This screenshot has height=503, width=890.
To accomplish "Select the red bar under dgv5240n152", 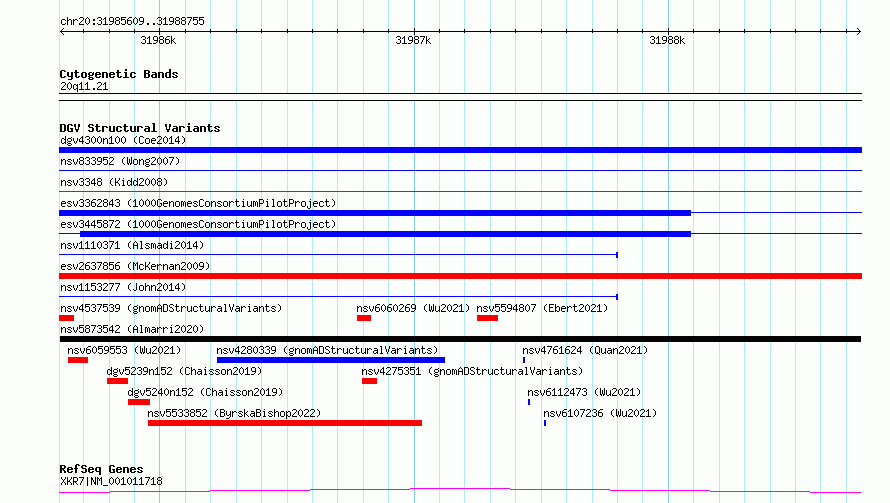I will point(139,402).
